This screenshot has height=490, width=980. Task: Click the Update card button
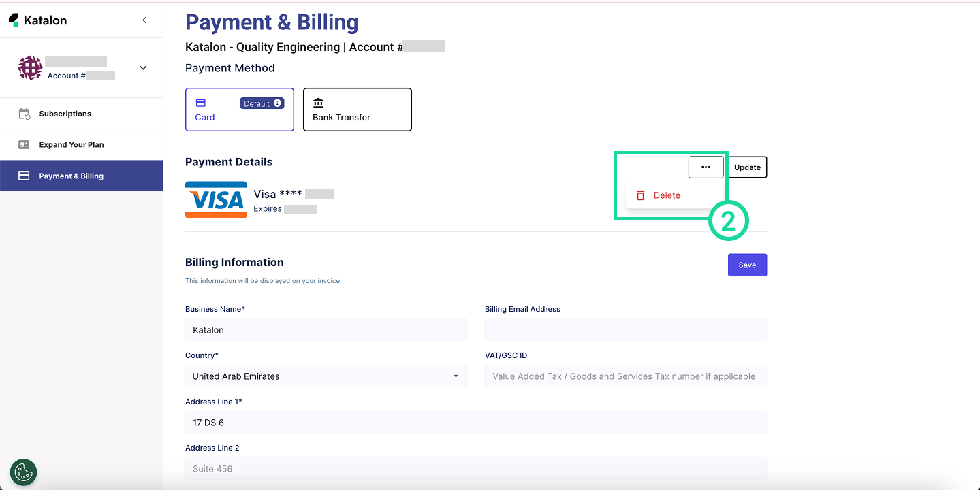click(x=747, y=167)
